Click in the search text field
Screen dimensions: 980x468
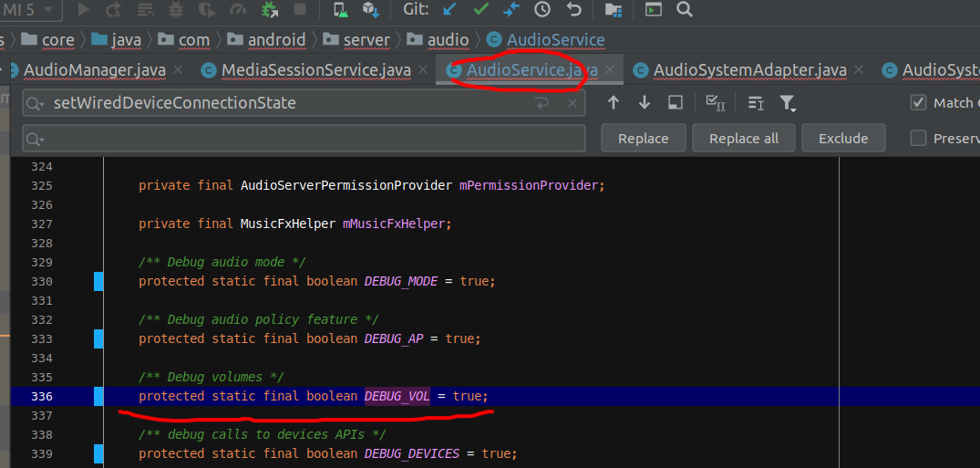tap(304, 103)
